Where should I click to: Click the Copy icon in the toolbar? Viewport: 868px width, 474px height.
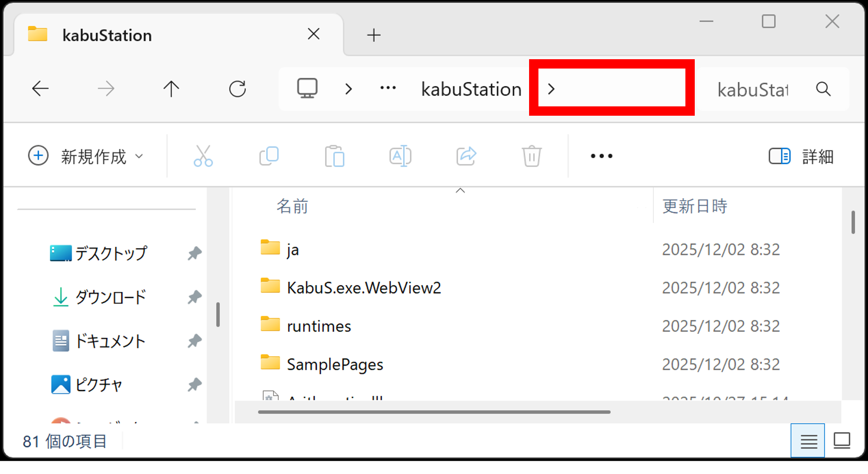pyautogui.click(x=269, y=156)
